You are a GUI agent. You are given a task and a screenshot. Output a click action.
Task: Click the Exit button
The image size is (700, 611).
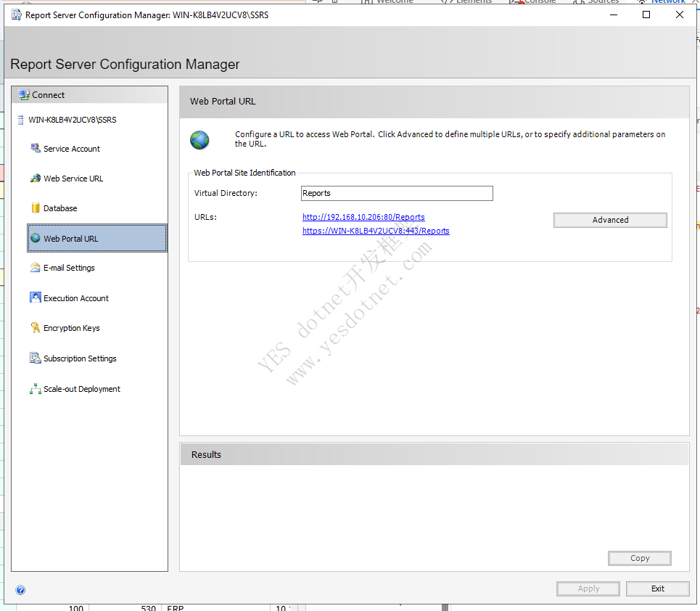(x=657, y=589)
